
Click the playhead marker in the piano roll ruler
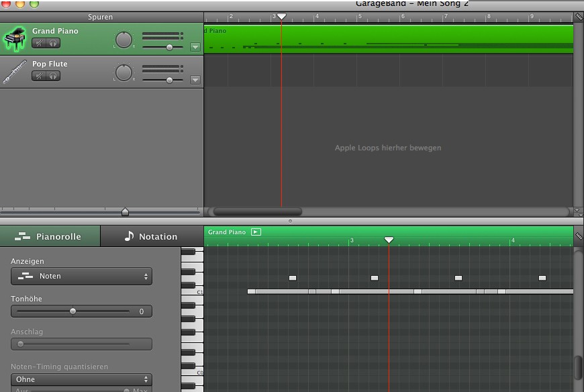point(389,240)
